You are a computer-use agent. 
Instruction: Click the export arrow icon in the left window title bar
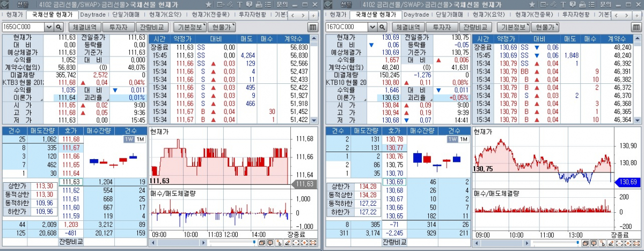221,4
